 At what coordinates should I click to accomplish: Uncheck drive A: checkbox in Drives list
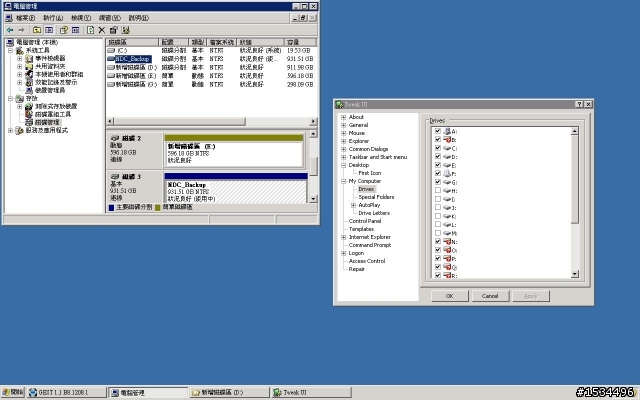[x=438, y=131]
